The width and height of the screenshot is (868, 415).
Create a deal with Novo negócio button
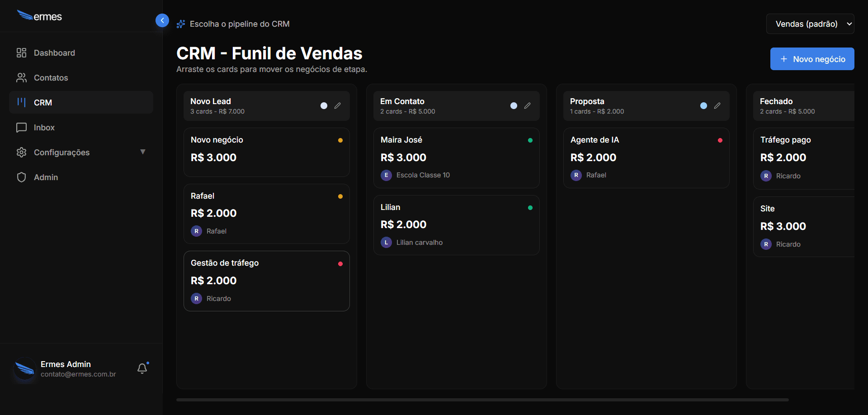(x=812, y=59)
